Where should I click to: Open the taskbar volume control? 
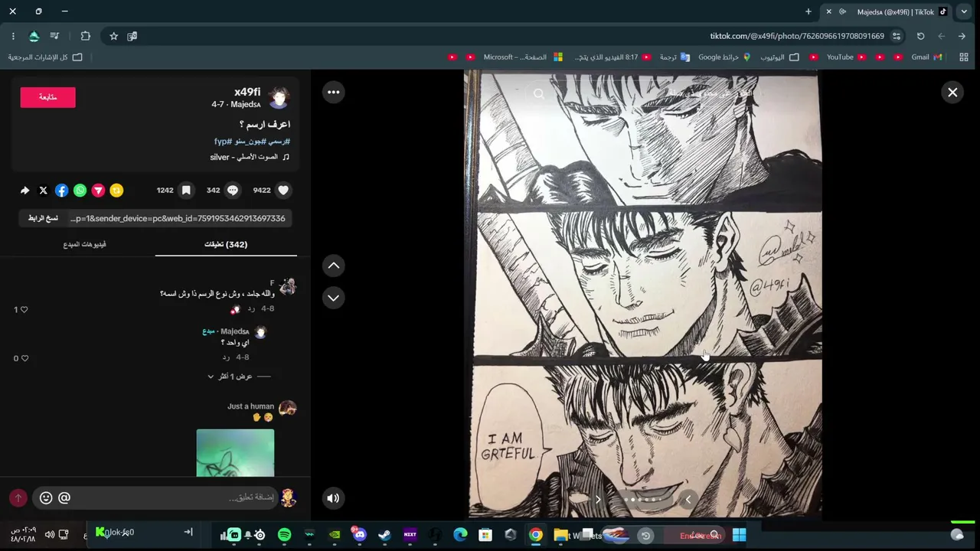tap(49, 535)
